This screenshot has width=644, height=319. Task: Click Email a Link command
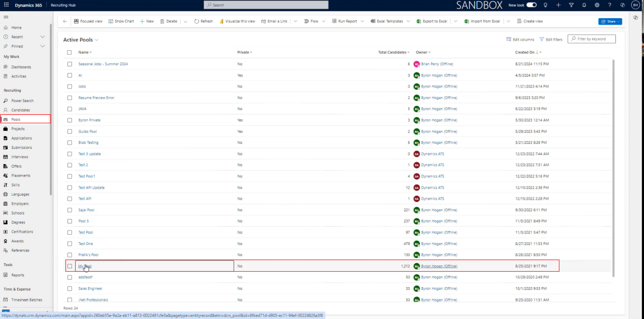coord(274,21)
